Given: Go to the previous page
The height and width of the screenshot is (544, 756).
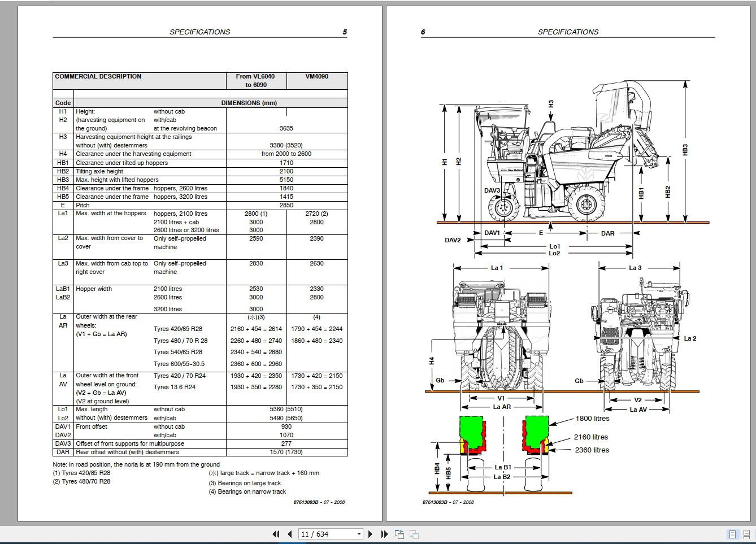Looking at the screenshot, I should [290, 534].
